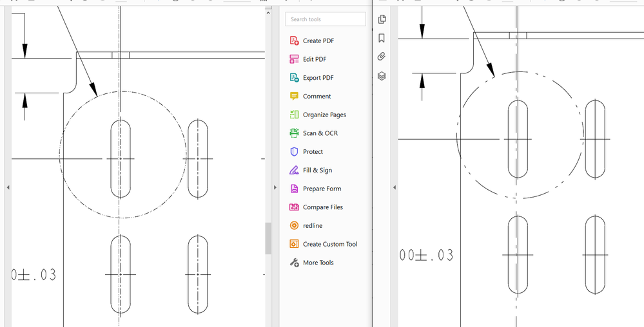
Task: Show the Bookmarks panel in right window
Action: pyautogui.click(x=382, y=38)
